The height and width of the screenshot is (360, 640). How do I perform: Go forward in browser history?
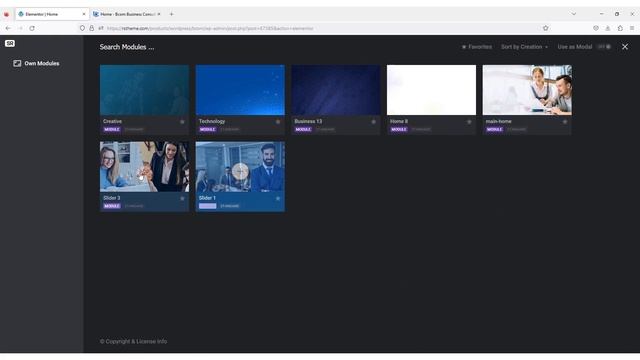(20, 28)
